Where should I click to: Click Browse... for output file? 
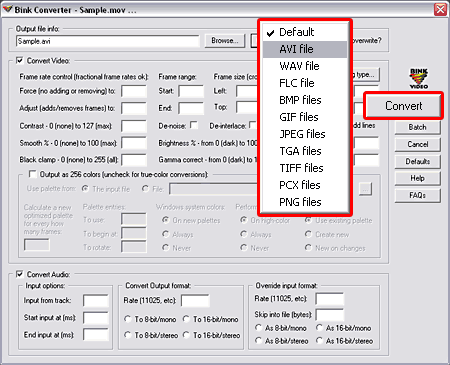(x=225, y=41)
